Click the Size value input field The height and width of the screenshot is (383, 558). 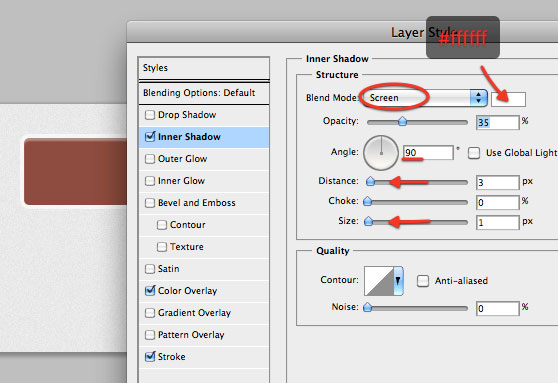[x=498, y=222]
